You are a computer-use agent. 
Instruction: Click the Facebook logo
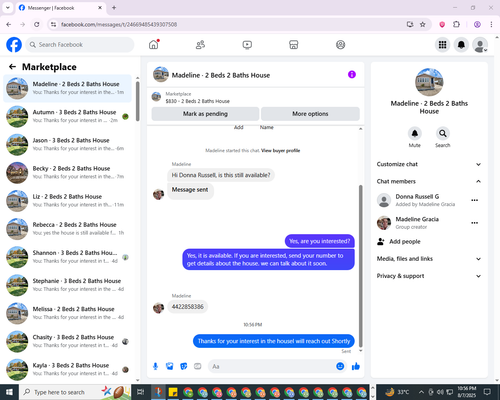click(14, 45)
